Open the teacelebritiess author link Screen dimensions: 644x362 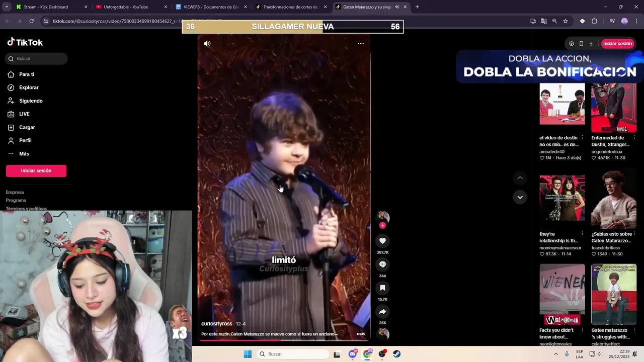606,248
